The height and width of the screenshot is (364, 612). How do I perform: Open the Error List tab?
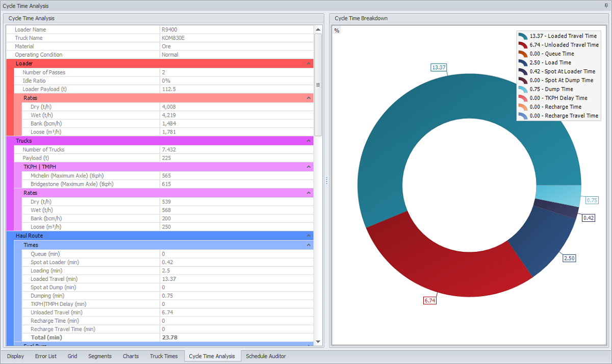[x=46, y=356]
